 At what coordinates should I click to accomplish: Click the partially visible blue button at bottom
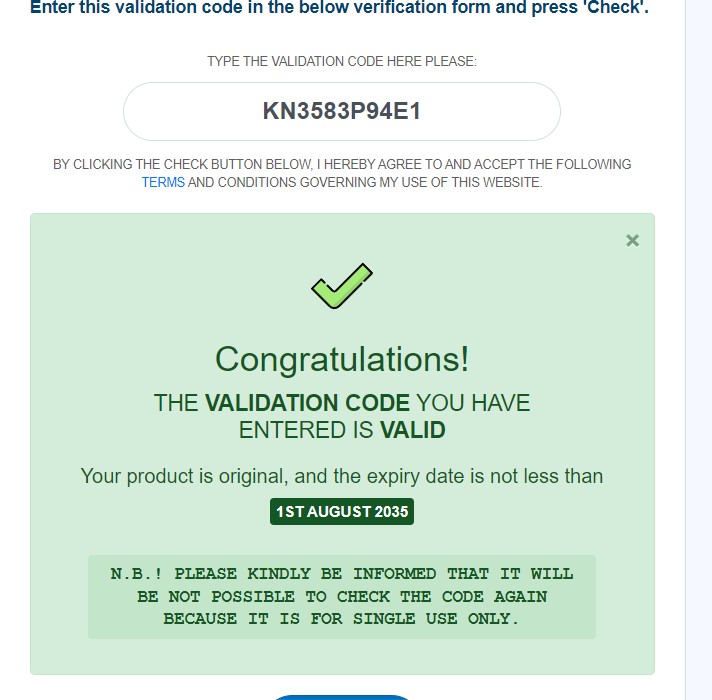tap(342, 696)
